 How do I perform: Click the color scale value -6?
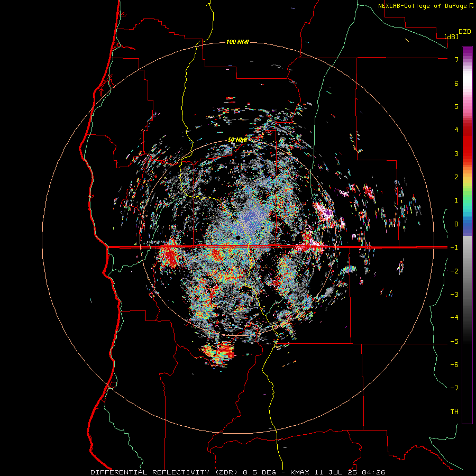click(454, 364)
